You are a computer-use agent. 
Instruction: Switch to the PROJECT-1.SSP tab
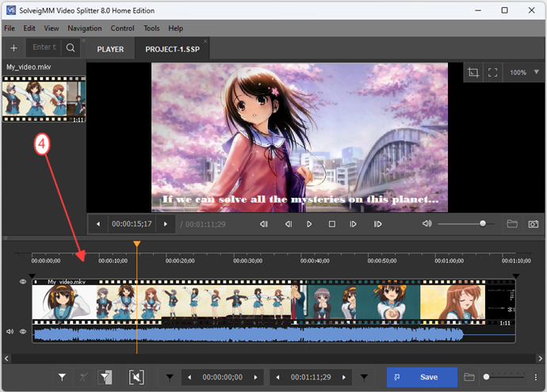tap(172, 49)
